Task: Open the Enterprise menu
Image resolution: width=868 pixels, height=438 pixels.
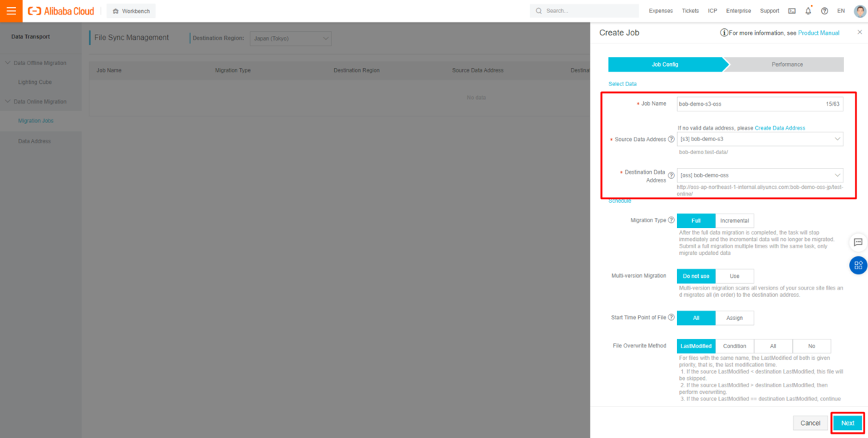Action: point(739,11)
